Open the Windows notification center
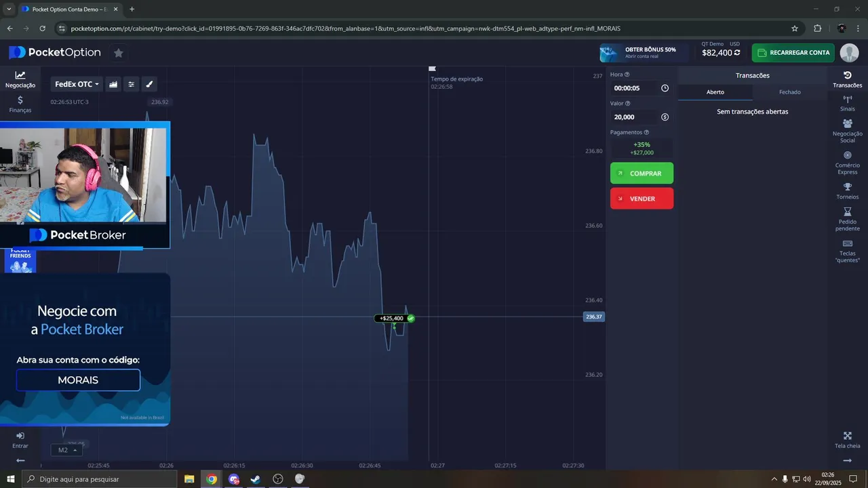 pos(853,479)
